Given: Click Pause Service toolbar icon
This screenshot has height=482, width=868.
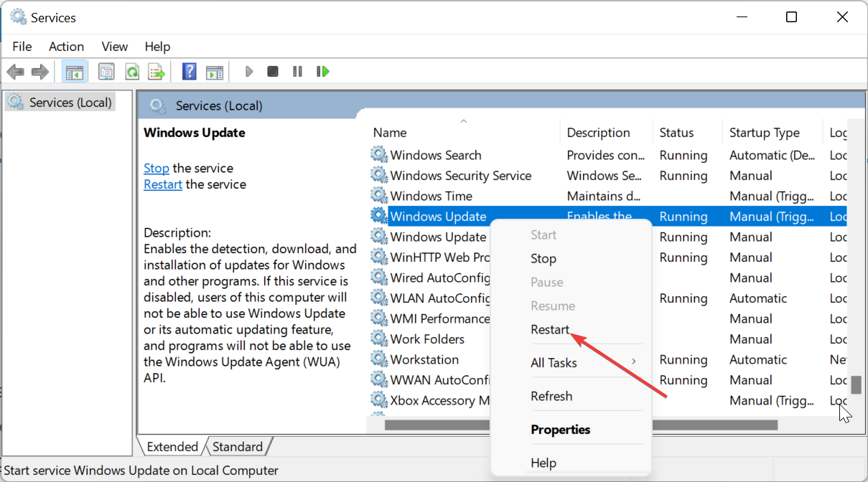Looking at the screenshot, I should (297, 72).
